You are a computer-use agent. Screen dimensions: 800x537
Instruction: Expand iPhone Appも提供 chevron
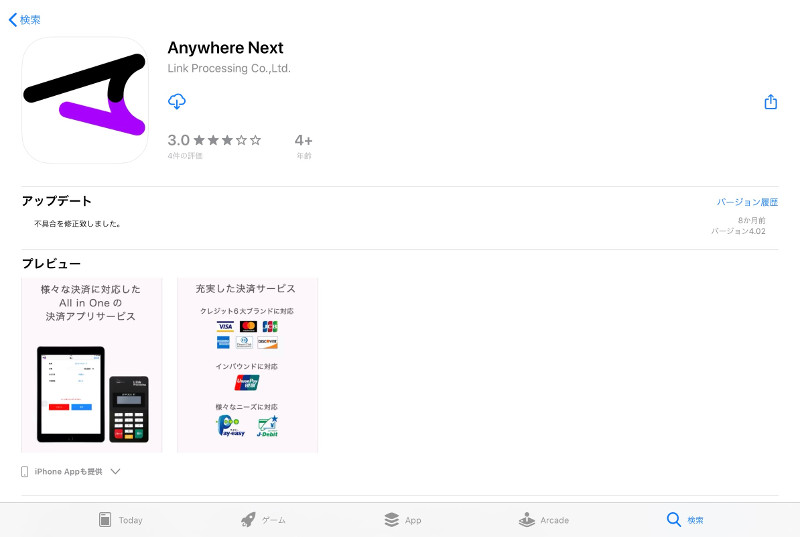coord(116,471)
